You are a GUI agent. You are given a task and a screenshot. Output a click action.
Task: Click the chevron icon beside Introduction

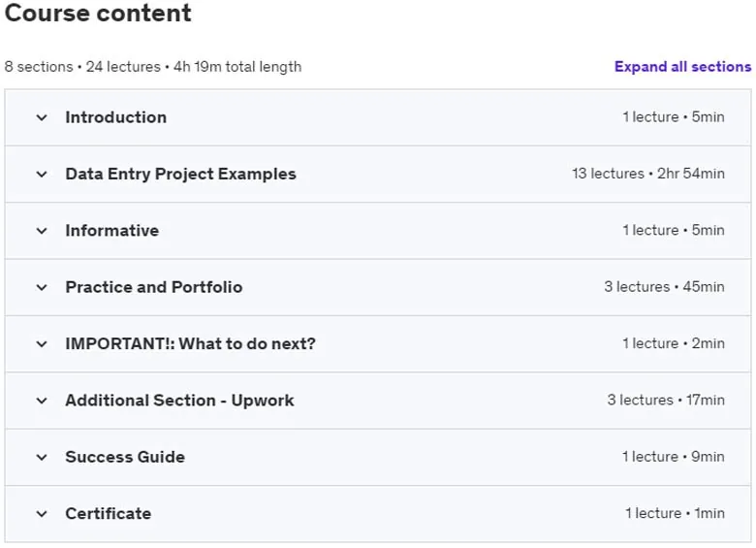42,117
